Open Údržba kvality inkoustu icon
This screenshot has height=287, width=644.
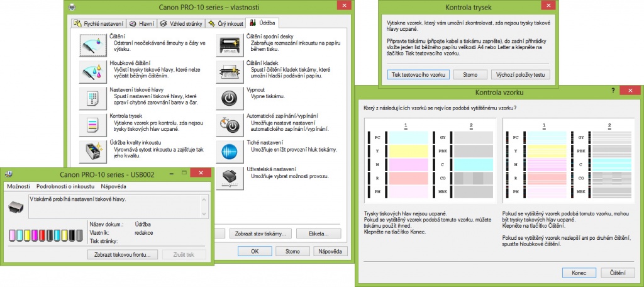tap(92, 152)
